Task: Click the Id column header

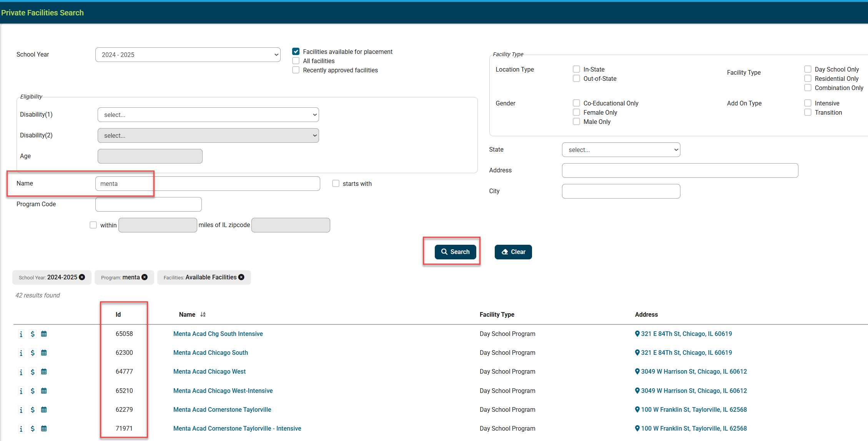Action: tap(118, 314)
